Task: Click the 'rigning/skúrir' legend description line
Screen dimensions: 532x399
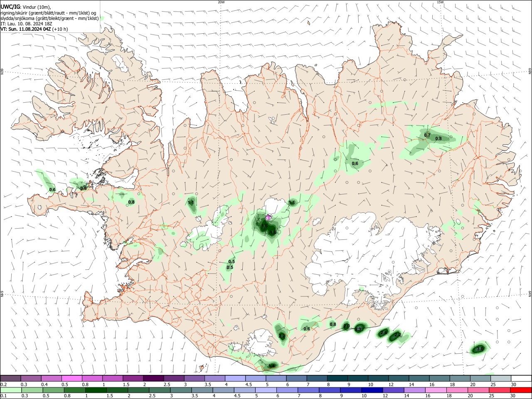Action: (x=49, y=13)
